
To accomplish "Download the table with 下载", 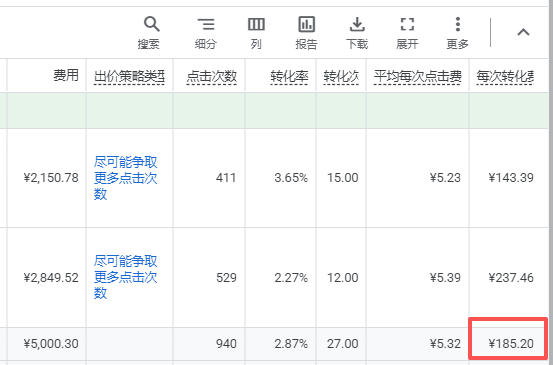I will (357, 33).
